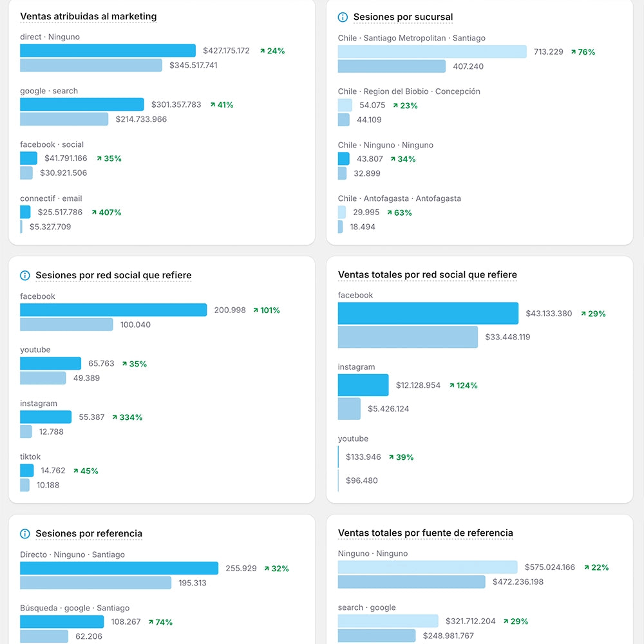Open Ventas totales por red social que refiere title
644x644 pixels.
tap(427, 275)
